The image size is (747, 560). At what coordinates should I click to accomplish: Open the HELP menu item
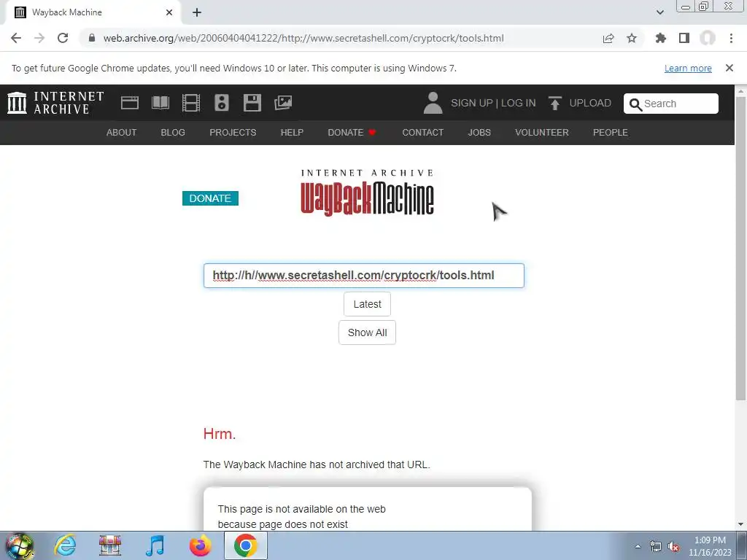click(x=292, y=133)
